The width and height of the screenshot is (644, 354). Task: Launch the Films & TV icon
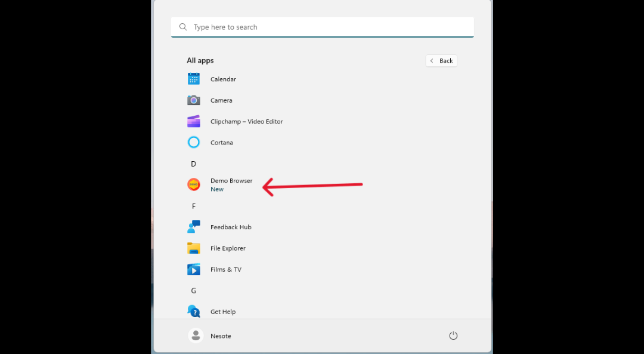click(193, 269)
